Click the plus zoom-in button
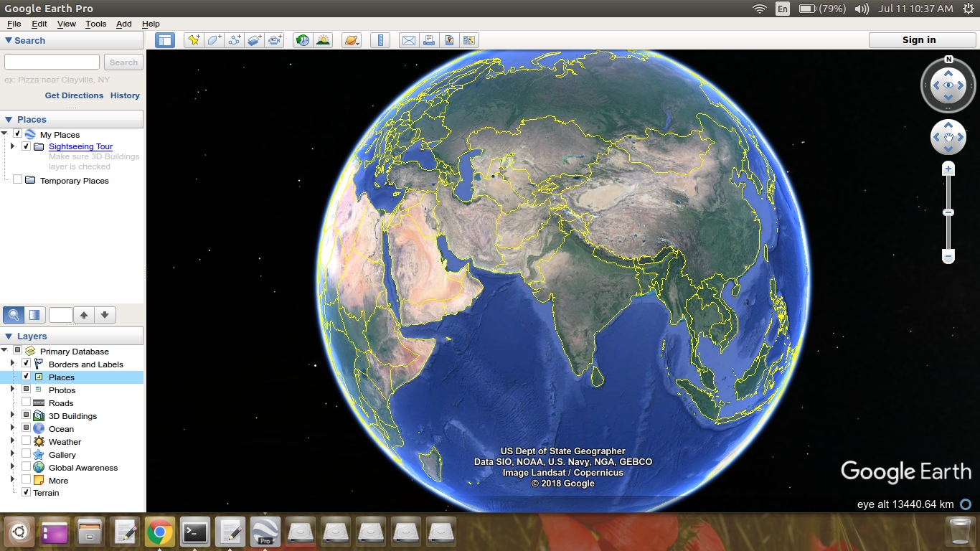980x551 pixels. point(948,169)
